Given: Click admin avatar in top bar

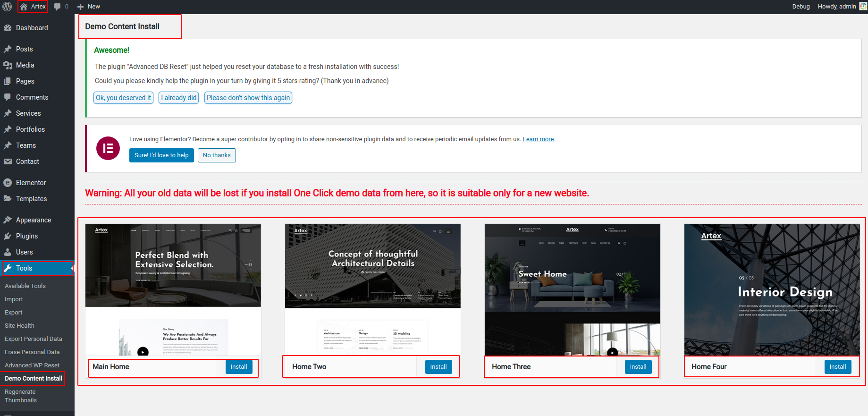Looking at the screenshot, I should point(863,6).
